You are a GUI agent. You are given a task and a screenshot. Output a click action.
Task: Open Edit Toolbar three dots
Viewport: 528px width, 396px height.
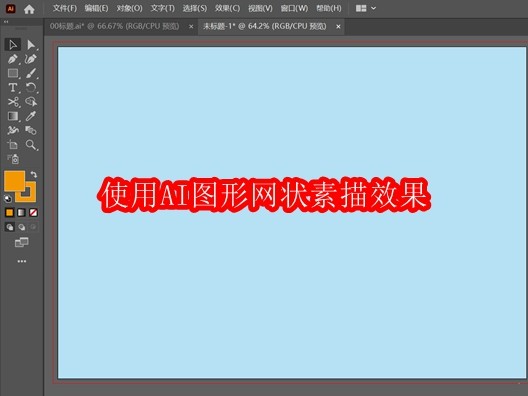(x=22, y=261)
